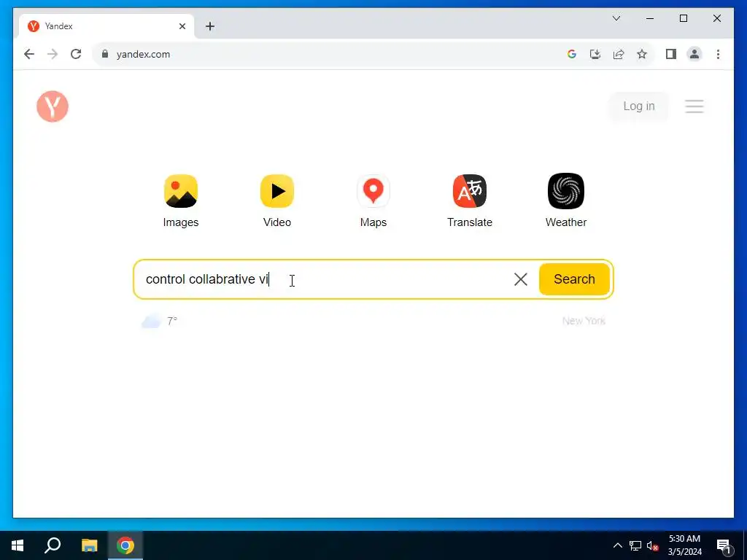Share this page icon
Screen dimensions: 747x560
619,54
